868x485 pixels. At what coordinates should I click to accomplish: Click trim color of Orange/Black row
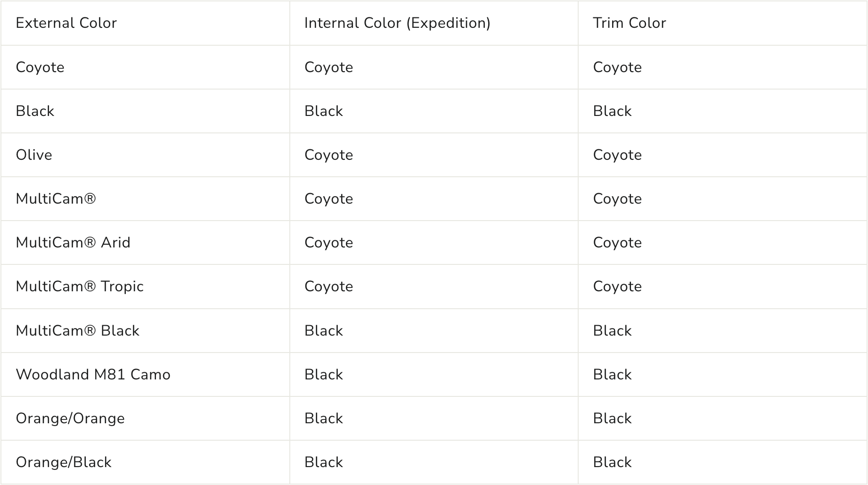(x=612, y=462)
